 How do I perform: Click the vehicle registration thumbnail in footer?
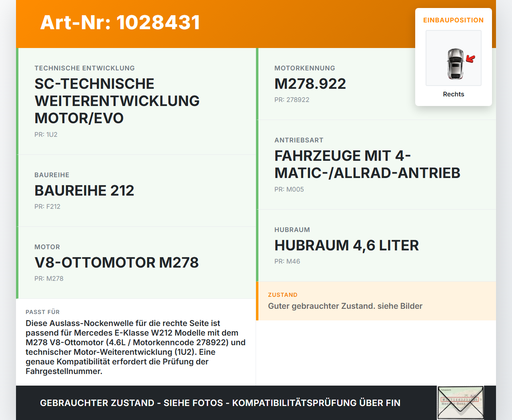[x=460, y=403]
